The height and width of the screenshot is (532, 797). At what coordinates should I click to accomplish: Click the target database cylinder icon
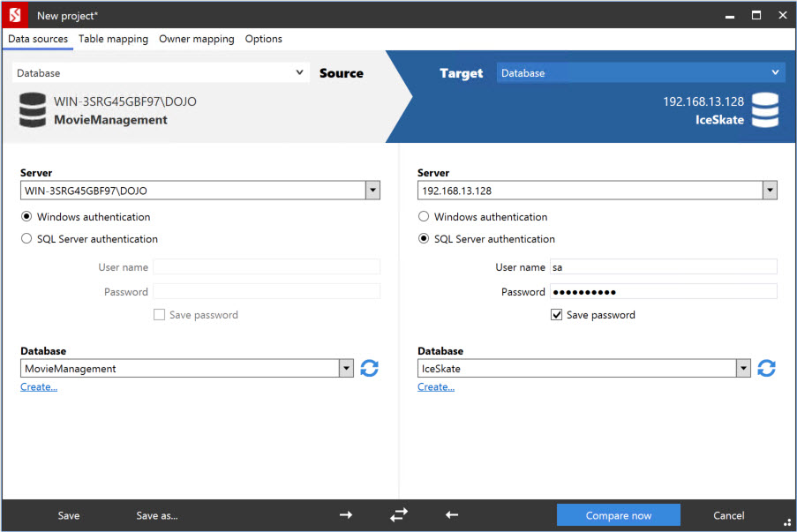click(765, 109)
